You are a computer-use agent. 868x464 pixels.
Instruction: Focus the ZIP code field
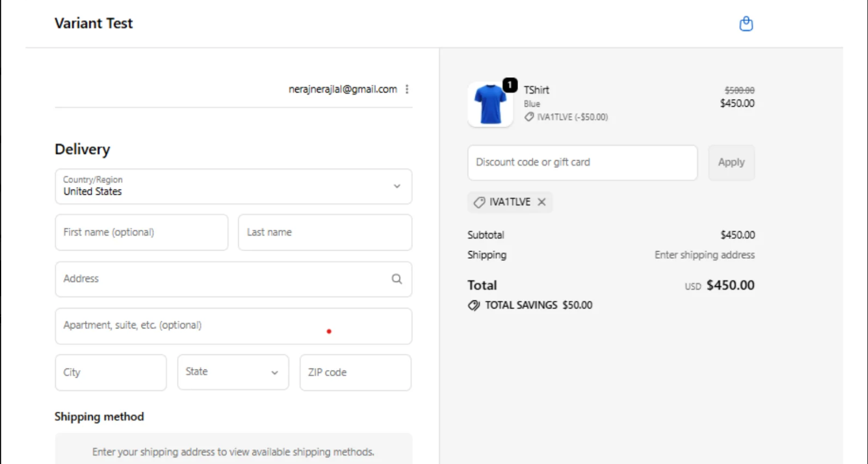(356, 372)
